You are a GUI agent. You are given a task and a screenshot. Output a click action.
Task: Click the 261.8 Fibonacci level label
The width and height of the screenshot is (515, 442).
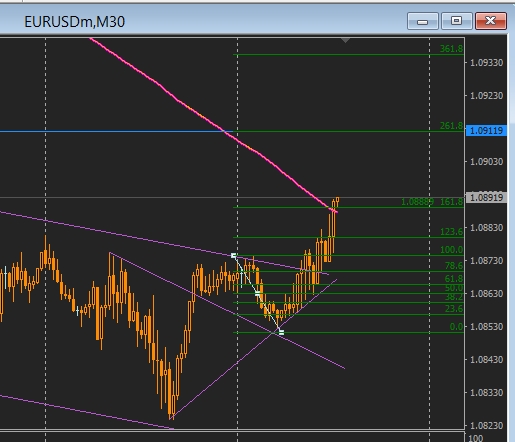[451, 126]
